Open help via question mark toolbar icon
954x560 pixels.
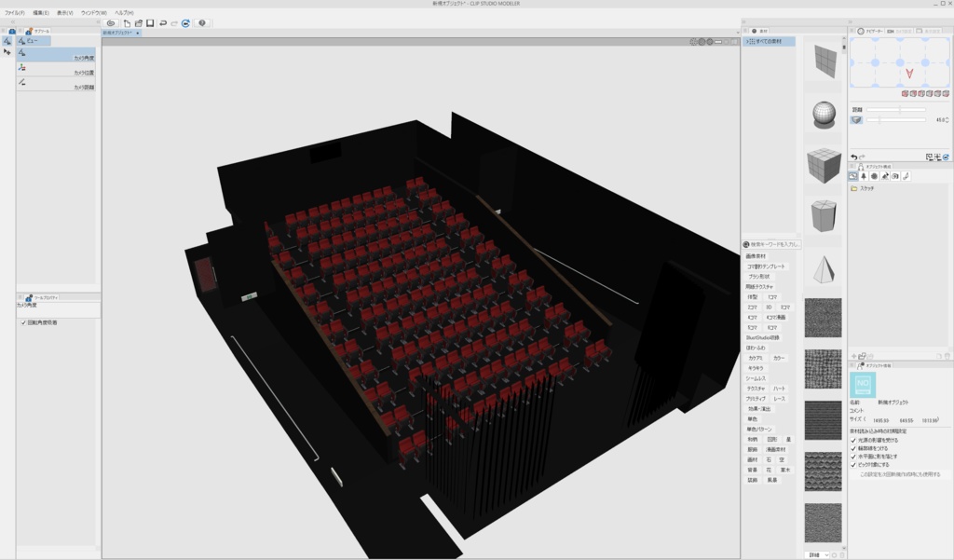tap(202, 23)
